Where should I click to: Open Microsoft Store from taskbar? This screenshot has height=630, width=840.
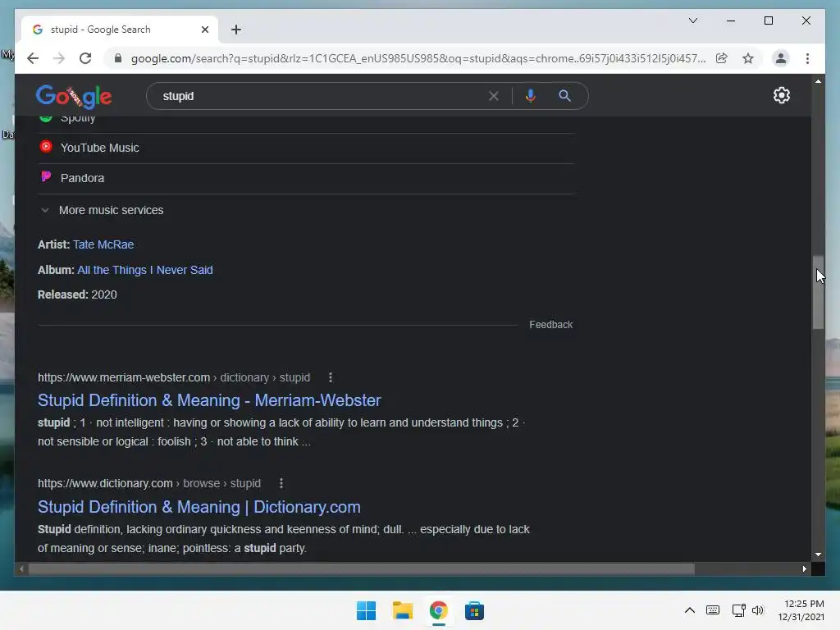[x=474, y=610]
